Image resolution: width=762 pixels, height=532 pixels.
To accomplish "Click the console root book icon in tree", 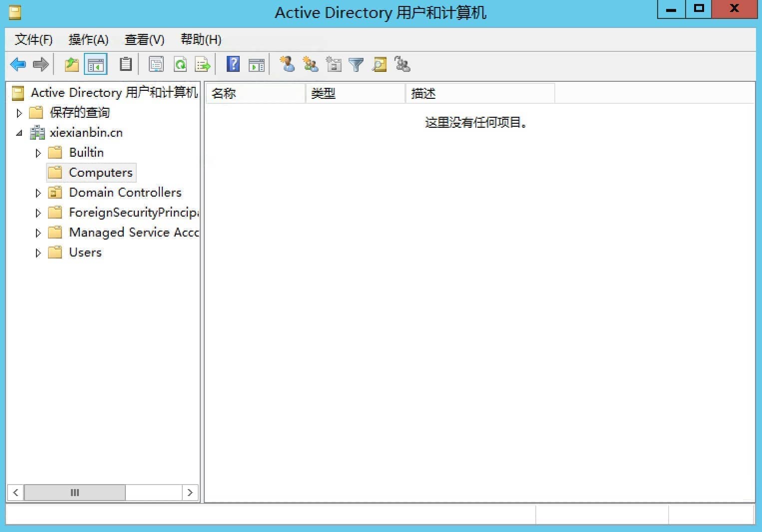I will [18, 93].
